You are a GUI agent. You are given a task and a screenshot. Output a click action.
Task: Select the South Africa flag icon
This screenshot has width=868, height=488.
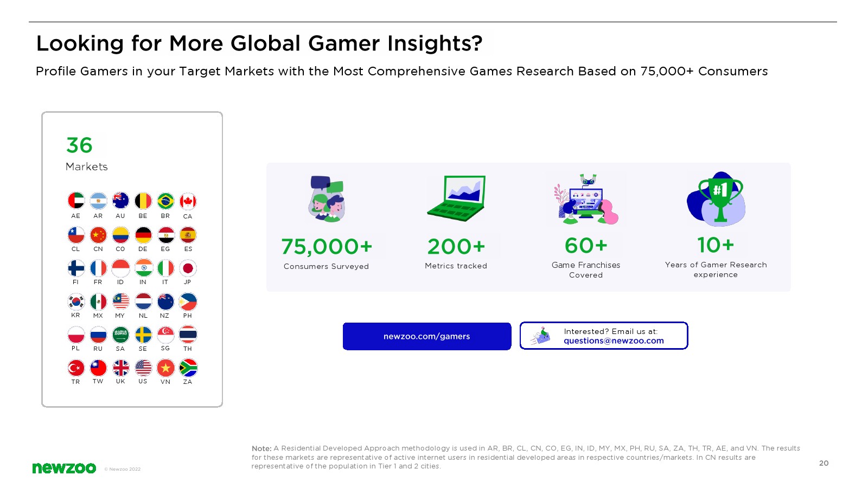point(188,368)
